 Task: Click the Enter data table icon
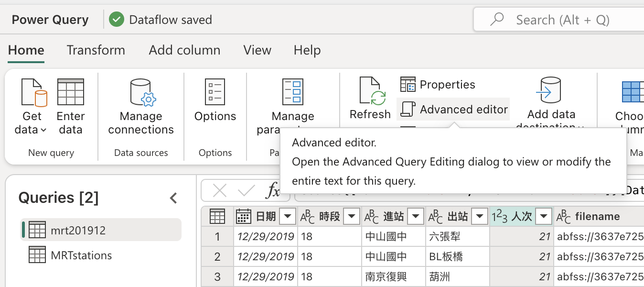(71, 92)
